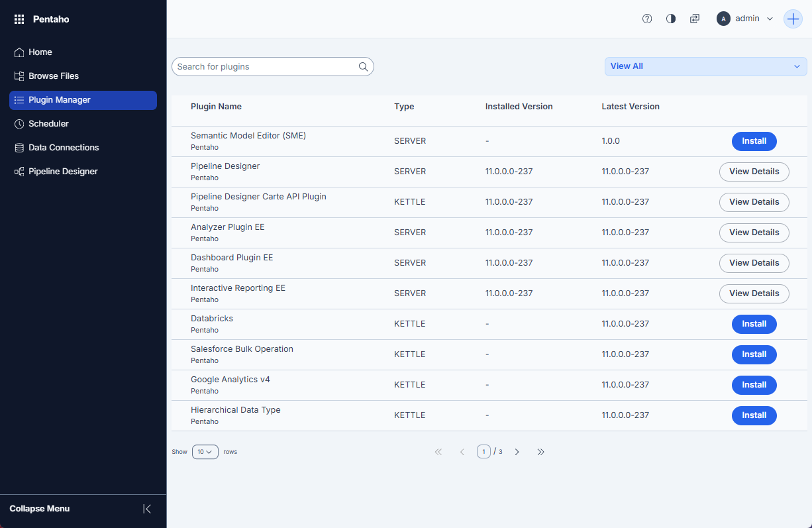Click the blue plus create button

(793, 19)
